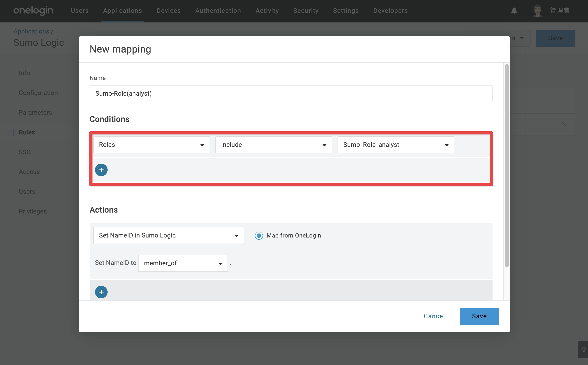
Task: Open the Applications top menu
Action: click(122, 11)
